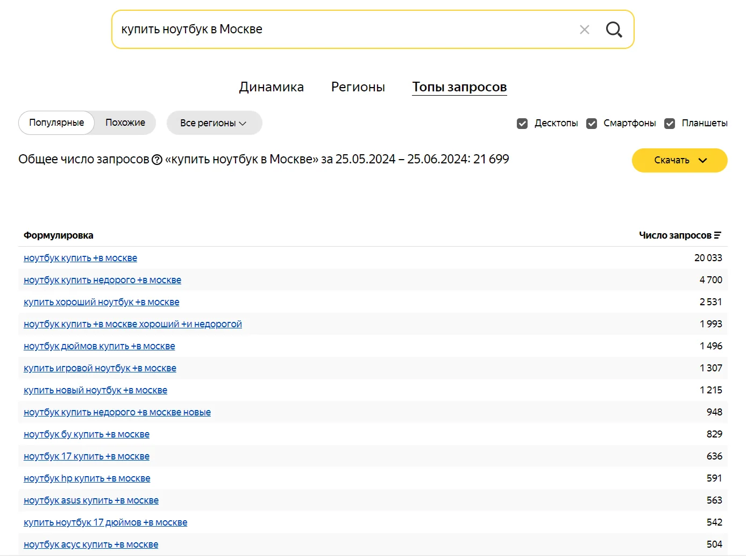Open link 'ноутбук купить +в москве'
Image resolution: width=746 pixels, height=560 pixels.
point(80,258)
